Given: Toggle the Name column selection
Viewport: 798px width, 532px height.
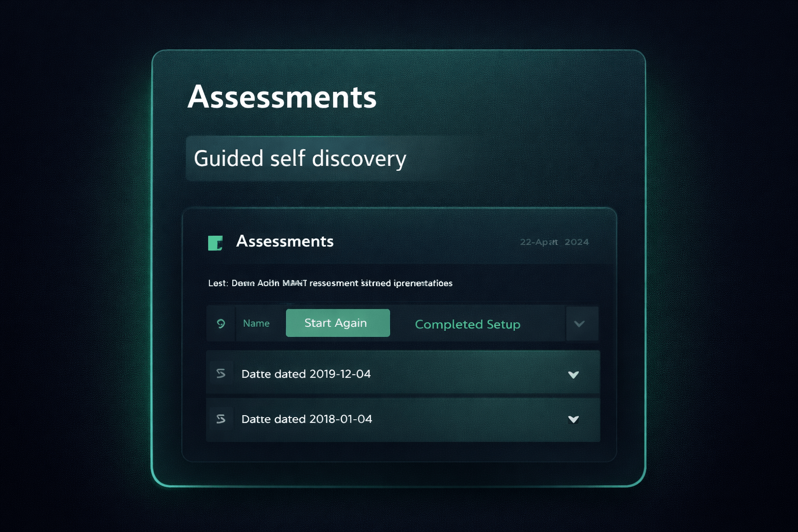Looking at the screenshot, I should point(256,323).
